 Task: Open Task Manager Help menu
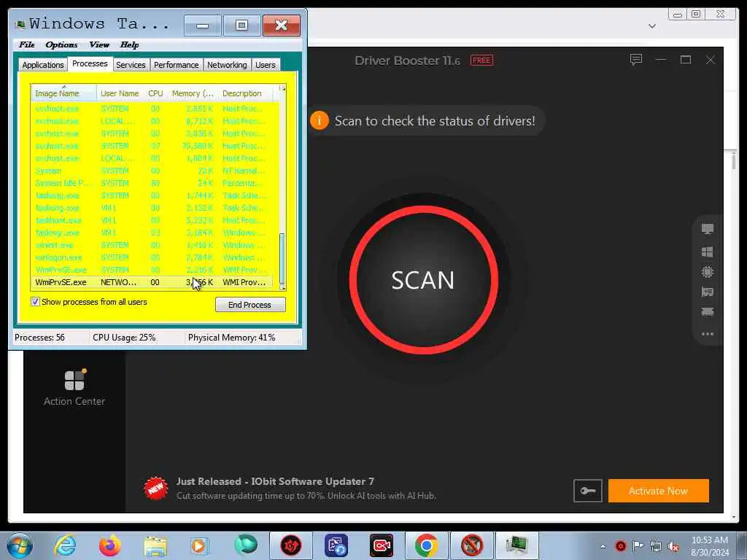(129, 44)
